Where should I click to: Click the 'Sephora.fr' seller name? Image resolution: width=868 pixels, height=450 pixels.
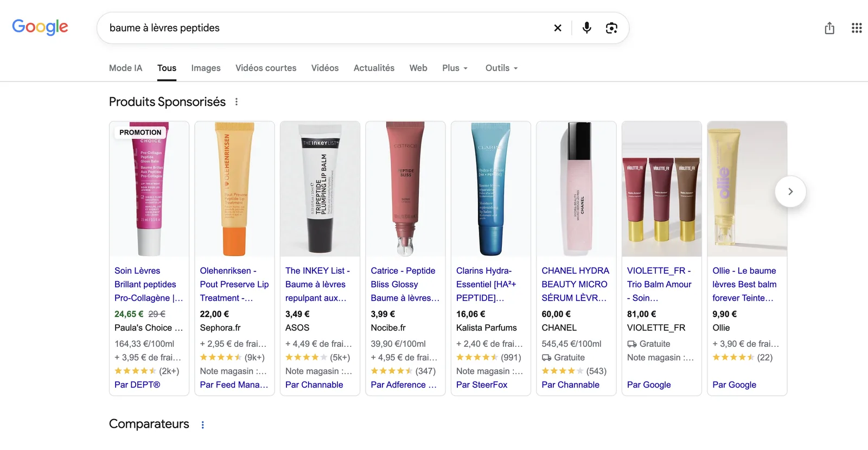(220, 328)
